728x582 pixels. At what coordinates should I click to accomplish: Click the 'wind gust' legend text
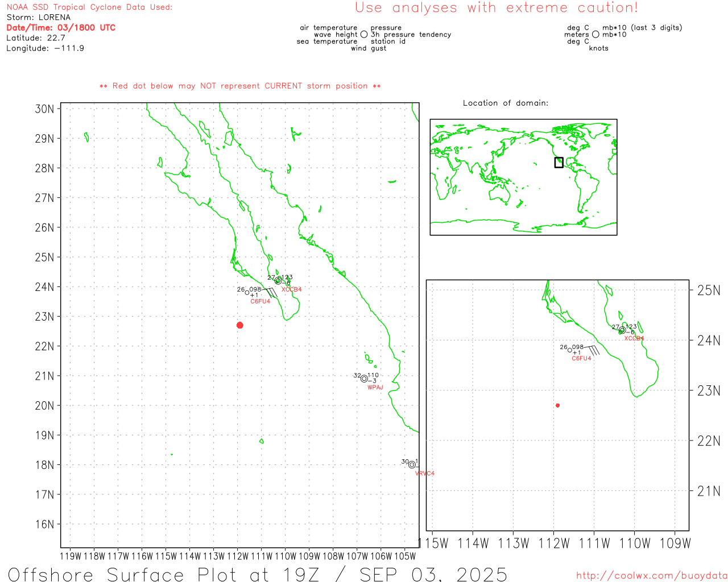pos(369,48)
